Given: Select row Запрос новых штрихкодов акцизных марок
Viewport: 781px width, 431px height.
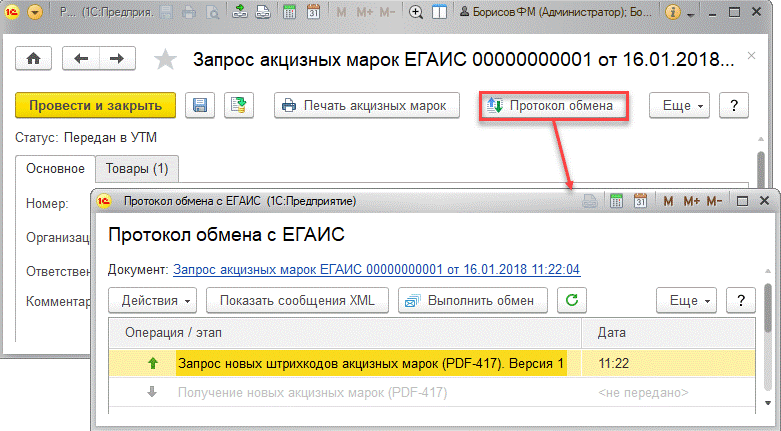Looking at the screenshot, I should tap(432, 363).
